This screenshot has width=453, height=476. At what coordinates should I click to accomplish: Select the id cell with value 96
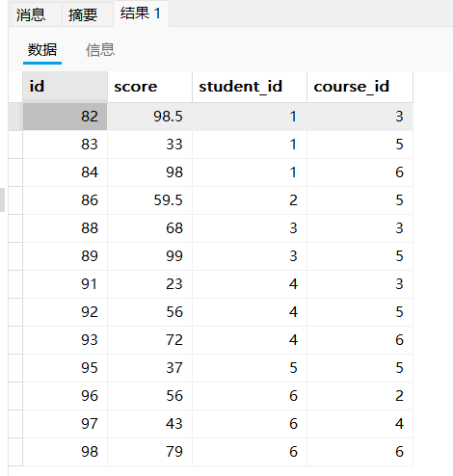point(65,396)
